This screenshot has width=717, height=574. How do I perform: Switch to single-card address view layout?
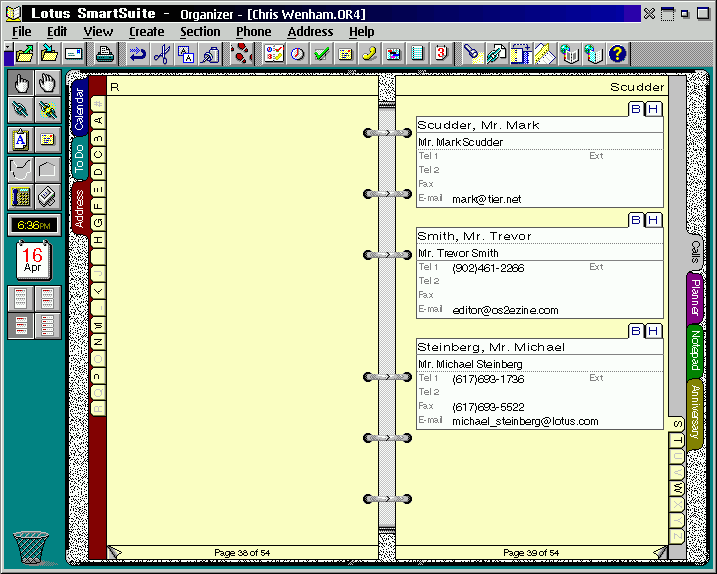tap(21, 299)
